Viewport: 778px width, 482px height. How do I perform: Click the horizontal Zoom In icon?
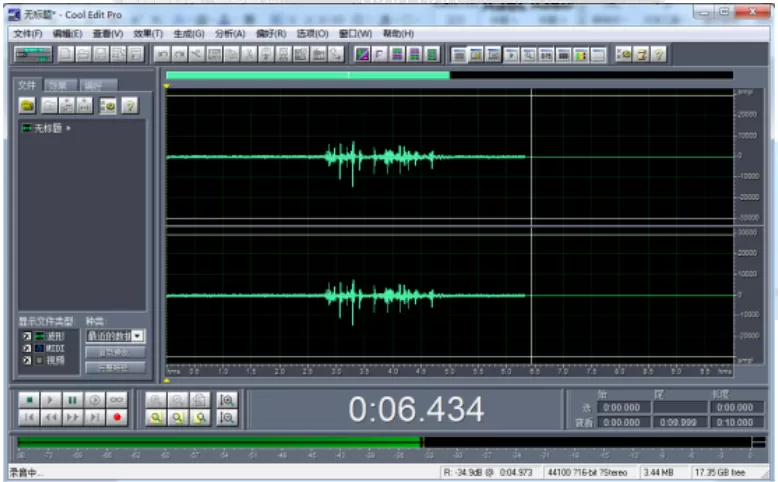(x=155, y=400)
